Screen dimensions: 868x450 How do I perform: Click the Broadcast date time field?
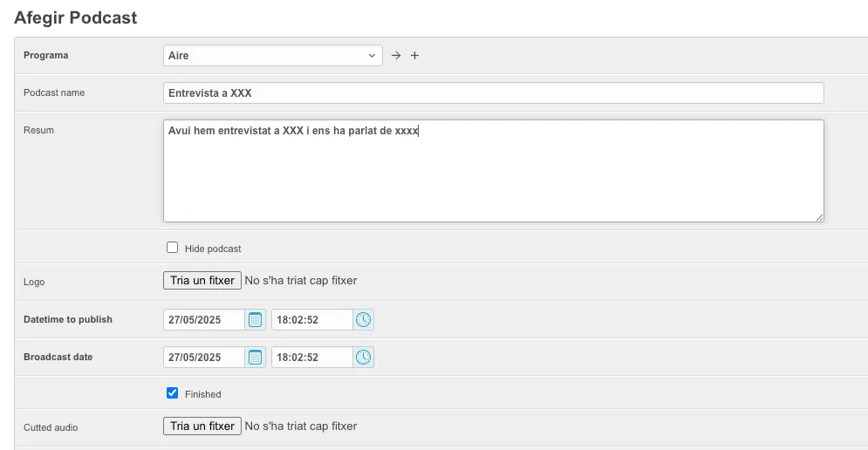click(x=311, y=358)
